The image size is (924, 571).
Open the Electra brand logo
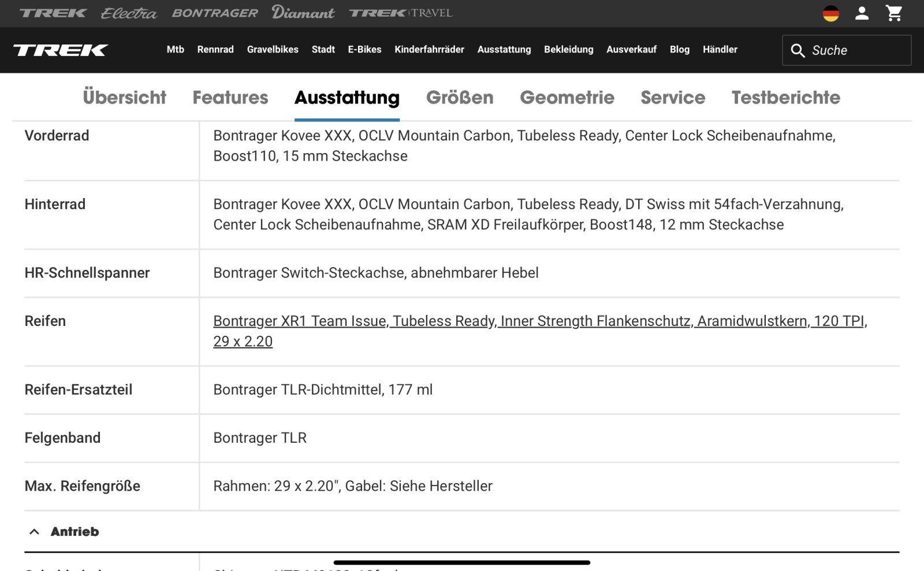click(128, 13)
